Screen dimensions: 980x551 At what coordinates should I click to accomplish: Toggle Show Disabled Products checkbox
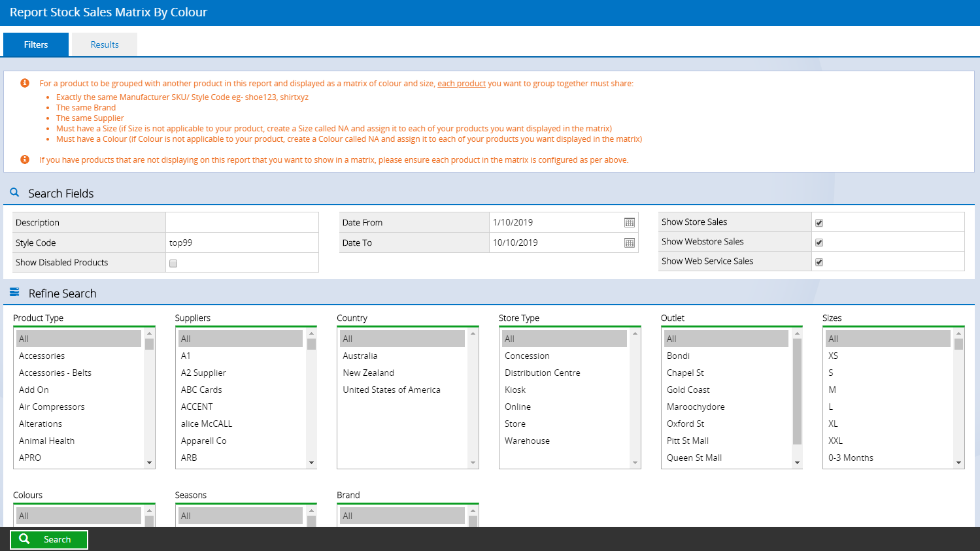[173, 263]
